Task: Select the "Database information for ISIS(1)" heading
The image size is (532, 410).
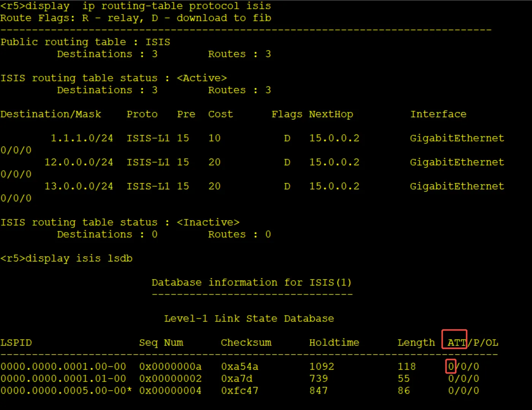Action: pyautogui.click(x=252, y=283)
